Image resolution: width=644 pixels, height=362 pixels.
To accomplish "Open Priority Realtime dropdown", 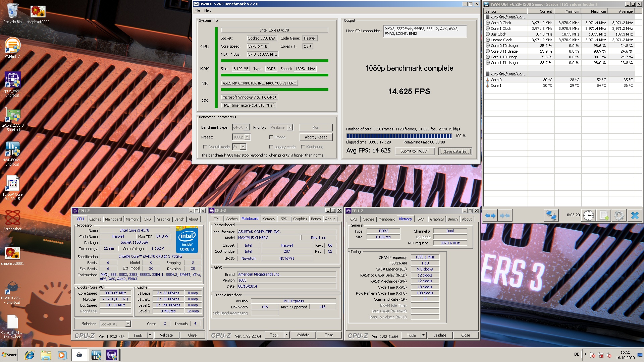I will 281,127.
